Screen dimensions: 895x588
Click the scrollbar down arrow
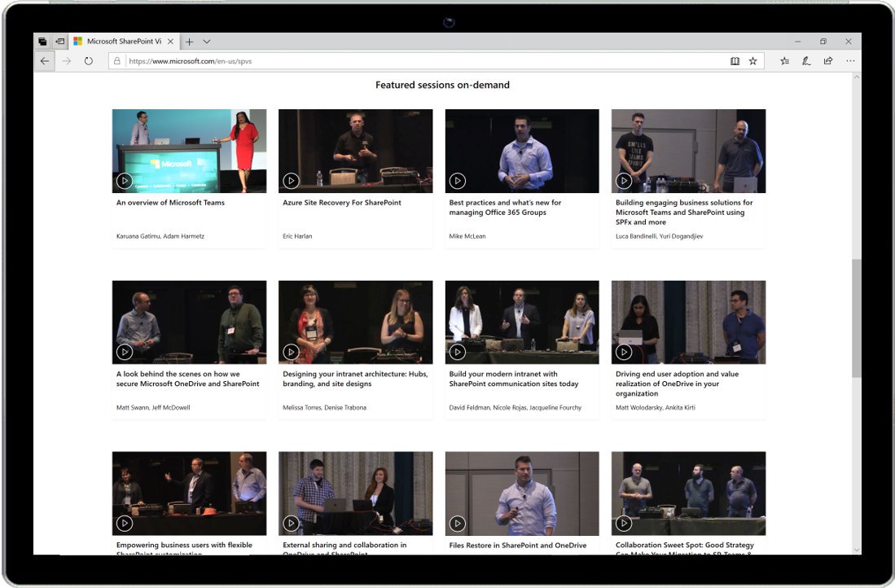[858, 551]
